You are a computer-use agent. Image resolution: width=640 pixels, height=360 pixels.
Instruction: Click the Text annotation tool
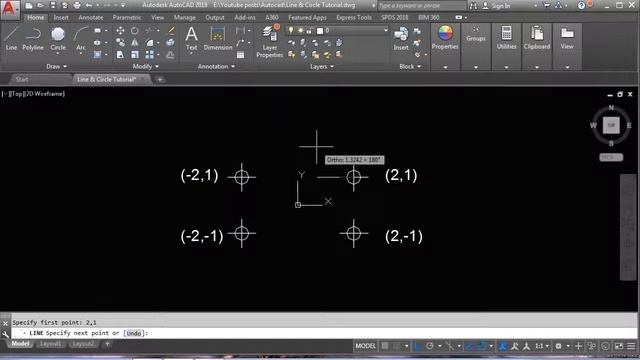tap(191, 39)
